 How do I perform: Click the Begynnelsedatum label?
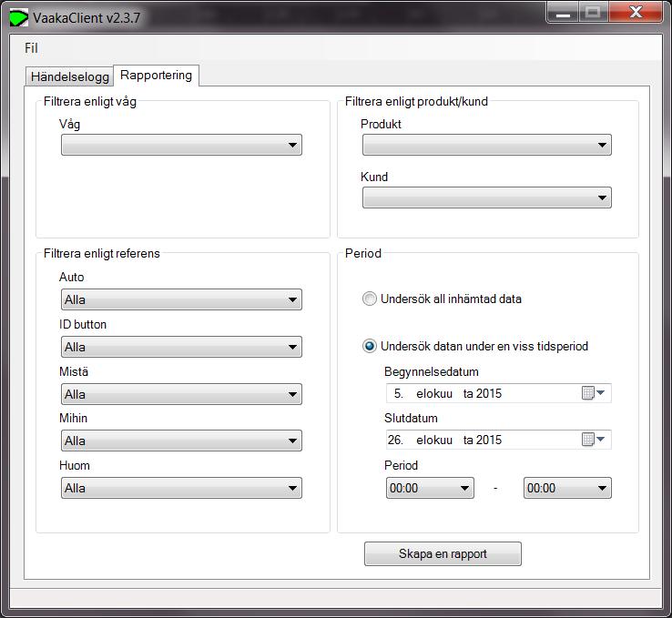coord(431,371)
